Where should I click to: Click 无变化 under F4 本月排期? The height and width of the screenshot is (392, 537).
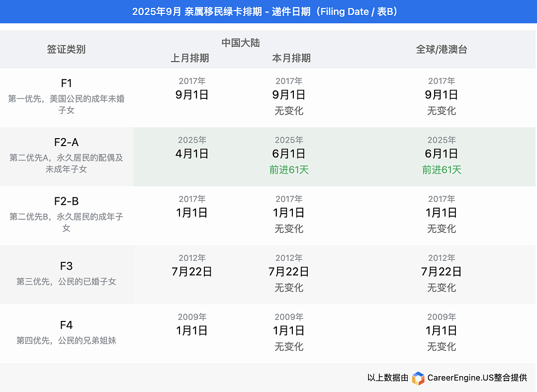(289, 346)
